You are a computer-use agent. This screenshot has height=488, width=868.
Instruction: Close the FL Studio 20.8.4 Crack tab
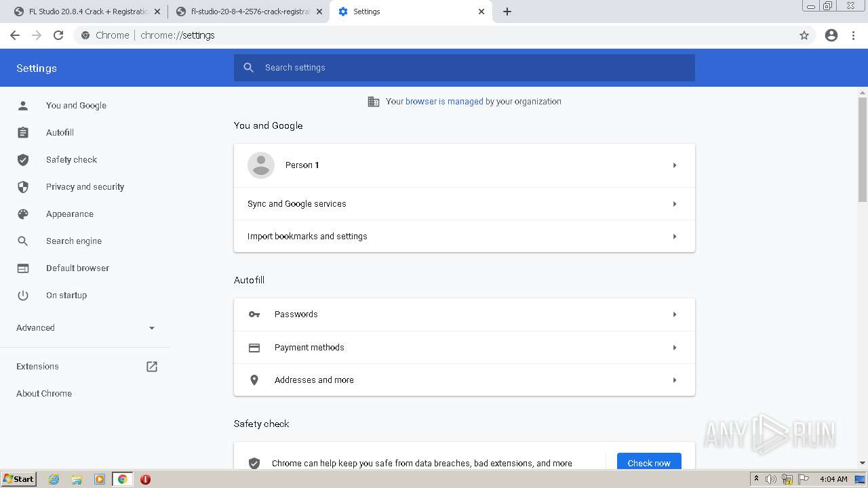[x=157, y=12]
